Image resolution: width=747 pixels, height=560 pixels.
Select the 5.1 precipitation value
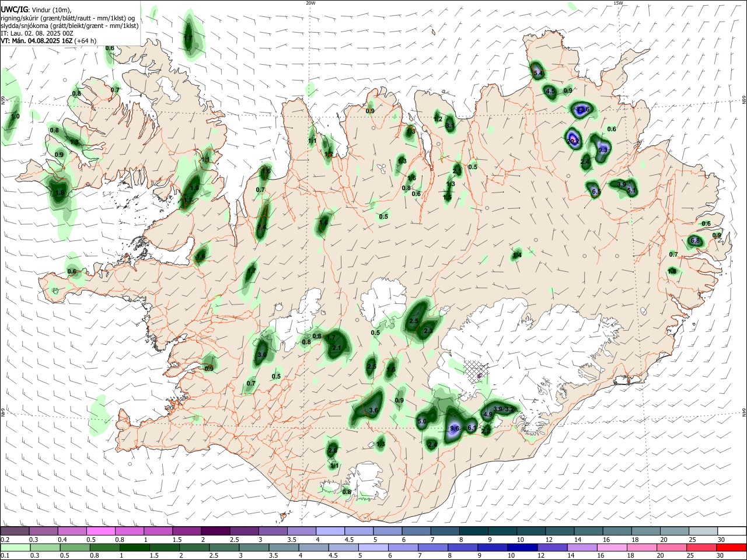pos(631,190)
